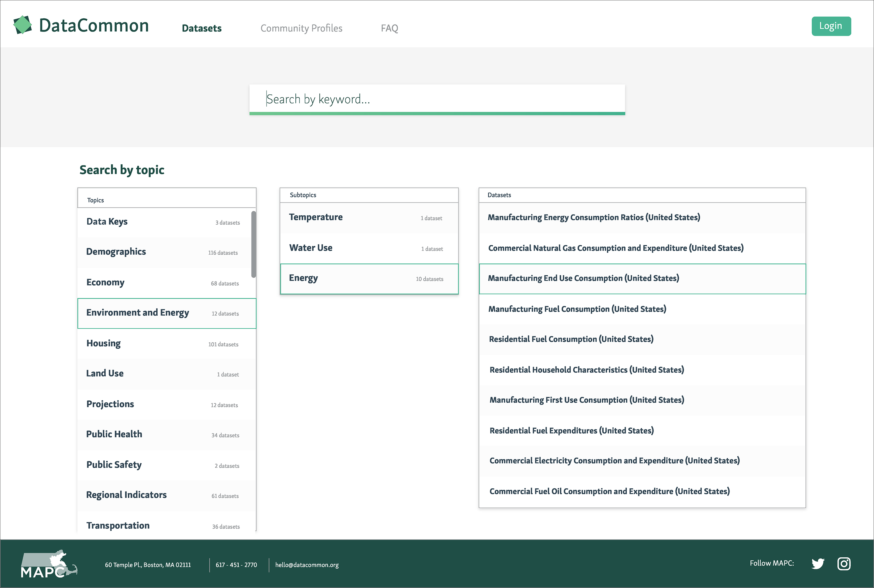874x588 pixels.
Task: Click the Search by keyword field
Action: pos(437,99)
